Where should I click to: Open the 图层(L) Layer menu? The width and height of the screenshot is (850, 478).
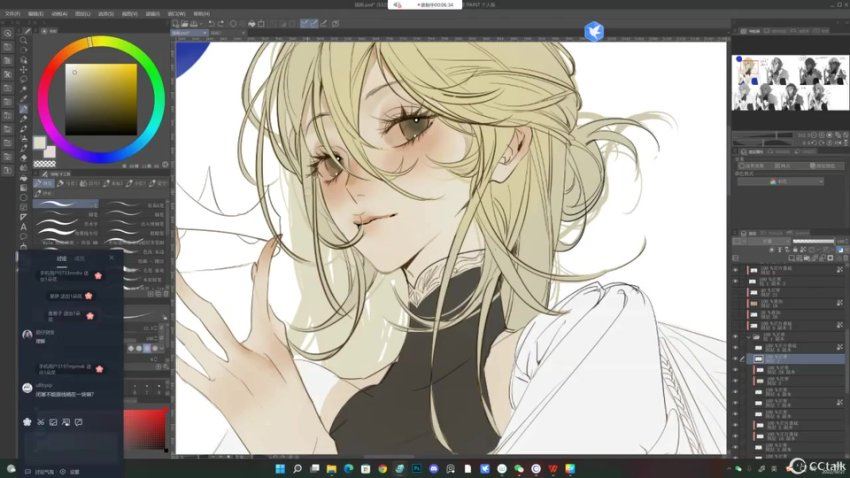point(82,14)
